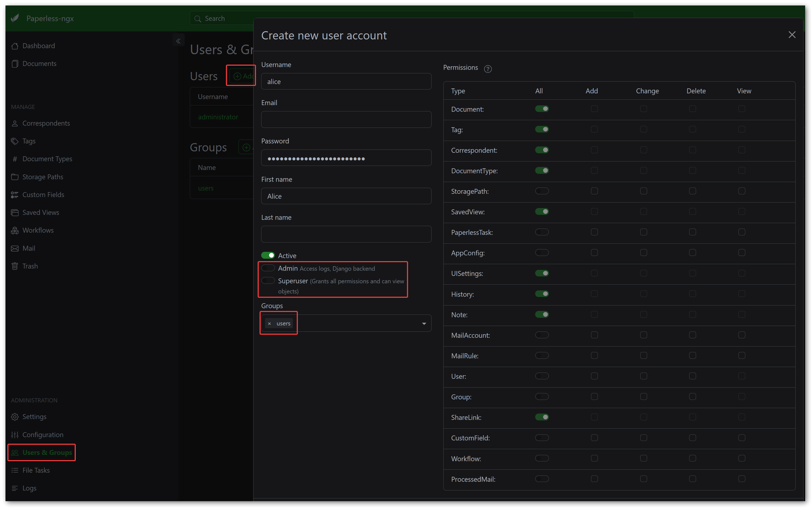Turn off the Document All permission toggle
This screenshot has height=508, width=812.
pyautogui.click(x=542, y=108)
